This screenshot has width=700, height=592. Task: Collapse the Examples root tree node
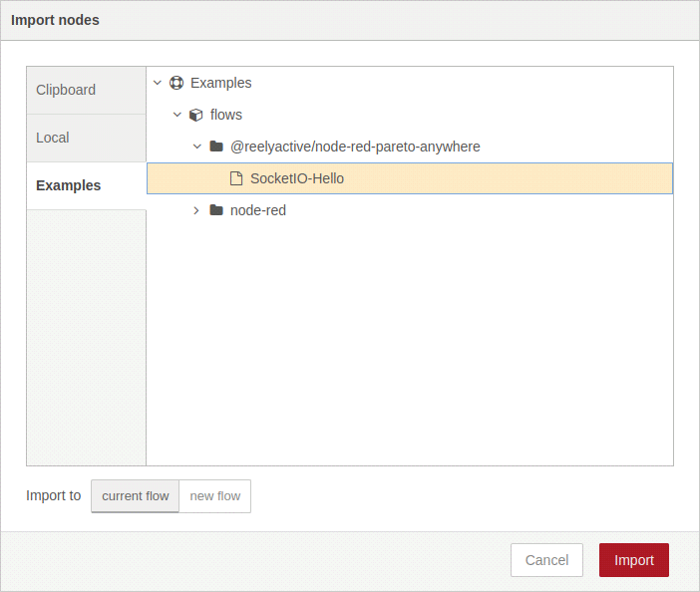(x=158, y=83)
